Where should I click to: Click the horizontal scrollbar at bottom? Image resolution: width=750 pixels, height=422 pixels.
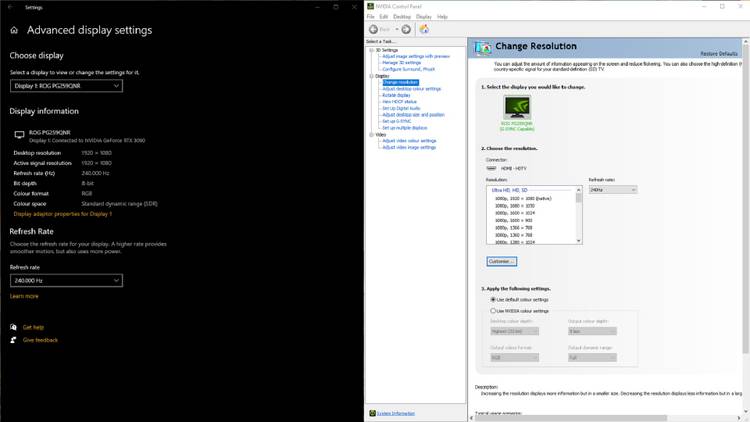click(x=600, y=417)
